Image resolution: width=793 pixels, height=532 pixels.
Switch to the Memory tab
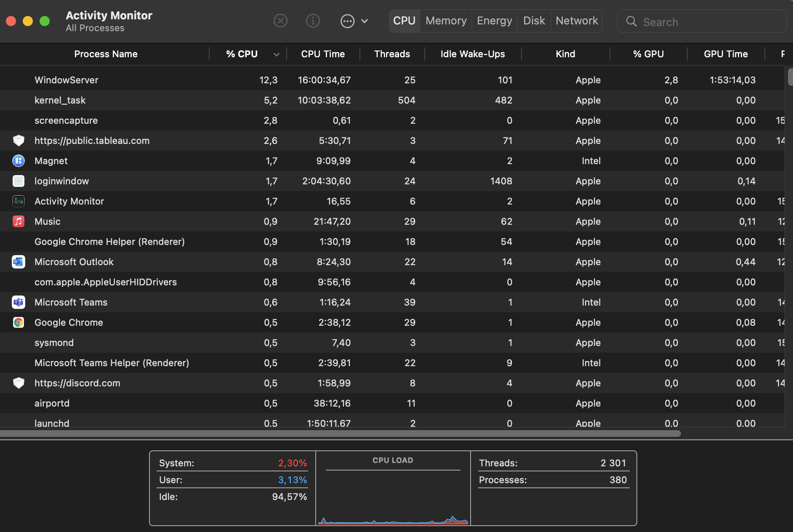point(446,21)
